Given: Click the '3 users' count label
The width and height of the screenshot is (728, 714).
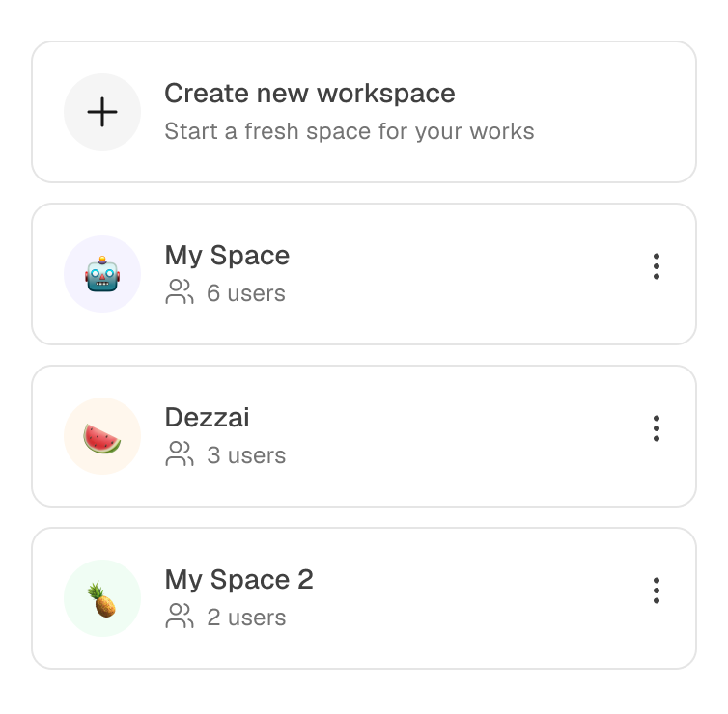Looking at the screenshot, I should point(246,455).
